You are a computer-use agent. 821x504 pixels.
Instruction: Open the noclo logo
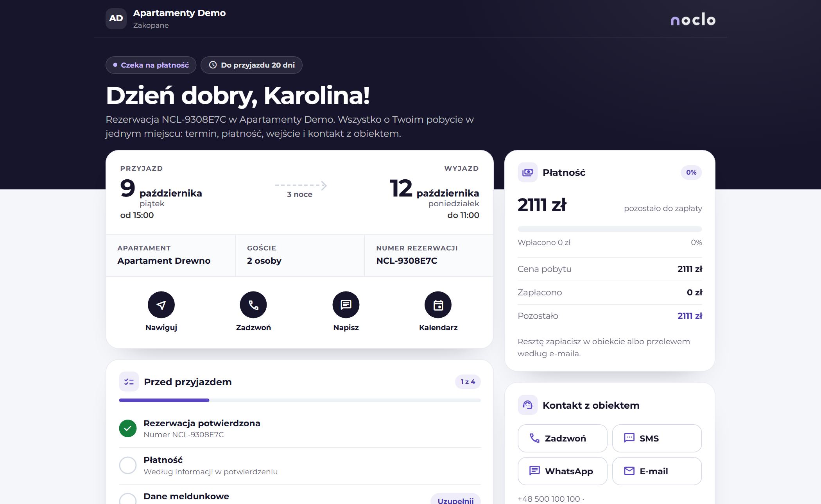click(x=693, y=20)
